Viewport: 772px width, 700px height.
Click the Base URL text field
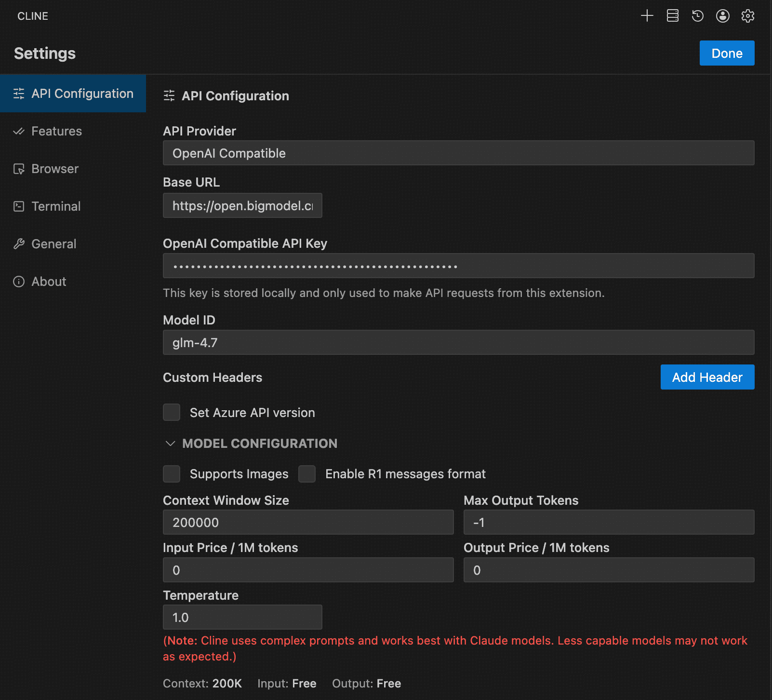[x=242, y=206]
